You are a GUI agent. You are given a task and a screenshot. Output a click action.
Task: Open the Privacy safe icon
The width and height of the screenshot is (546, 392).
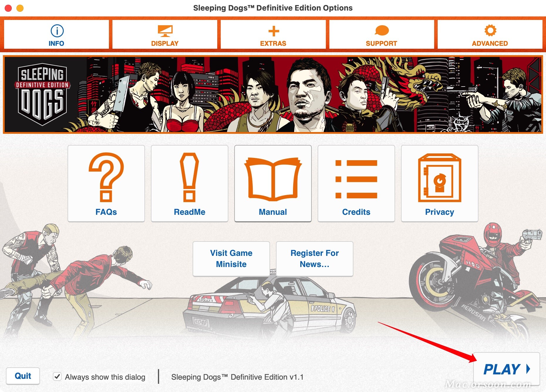439,178
